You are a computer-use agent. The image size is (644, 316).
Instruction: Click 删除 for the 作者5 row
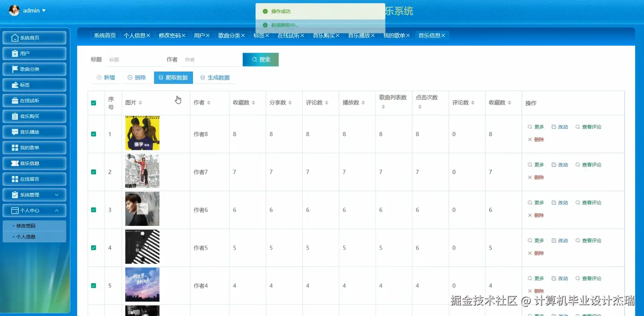(536, 253)
